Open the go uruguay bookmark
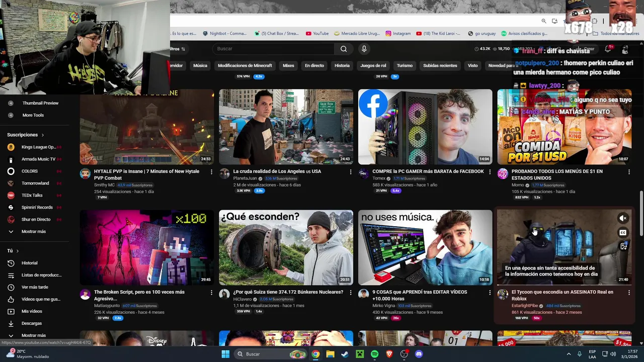 point(481,34)
